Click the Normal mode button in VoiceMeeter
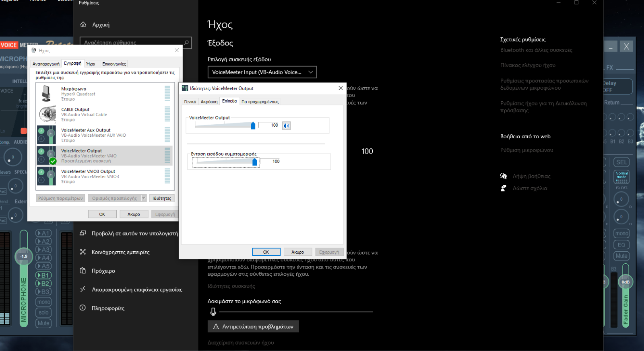 coord(621,177)
